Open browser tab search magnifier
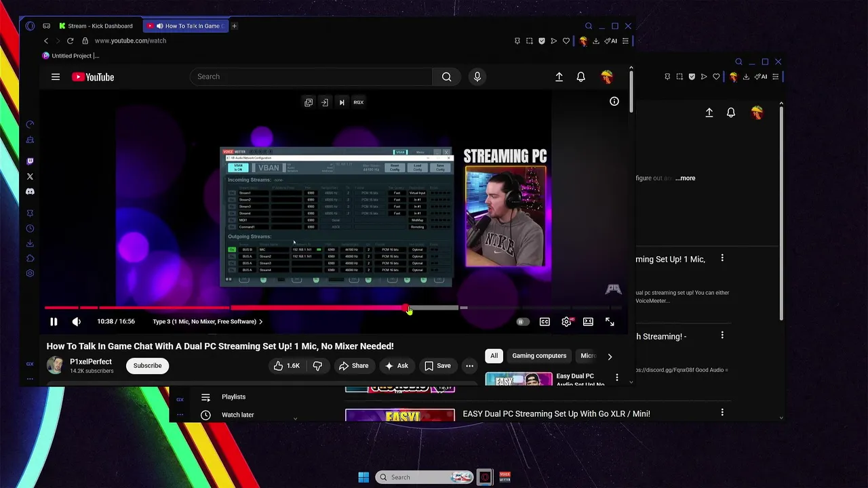Image resolution: width=868 pixels, height=488 pixels. click(589, 26)
